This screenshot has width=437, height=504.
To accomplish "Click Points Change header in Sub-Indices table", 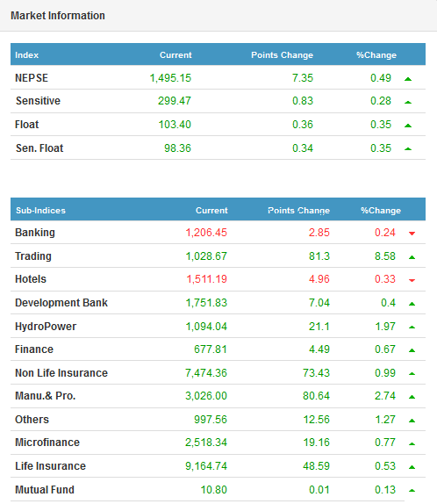I will (299, 210).
